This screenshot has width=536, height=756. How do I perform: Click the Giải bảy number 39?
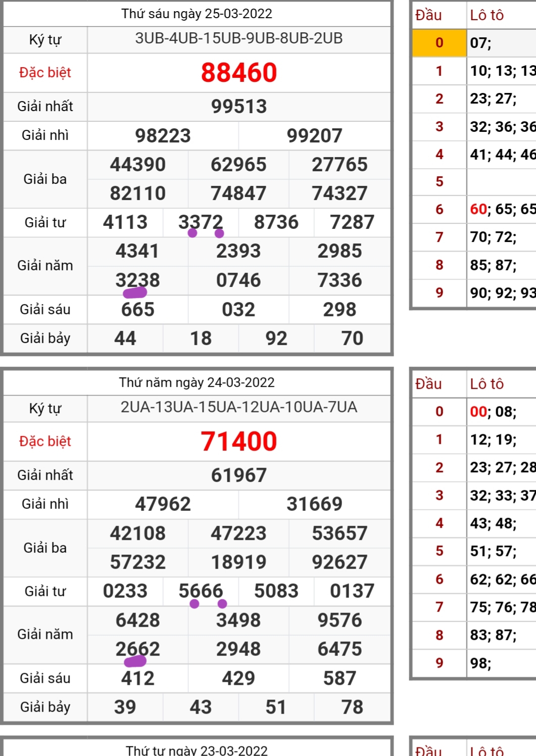click(x=125, y=707)
